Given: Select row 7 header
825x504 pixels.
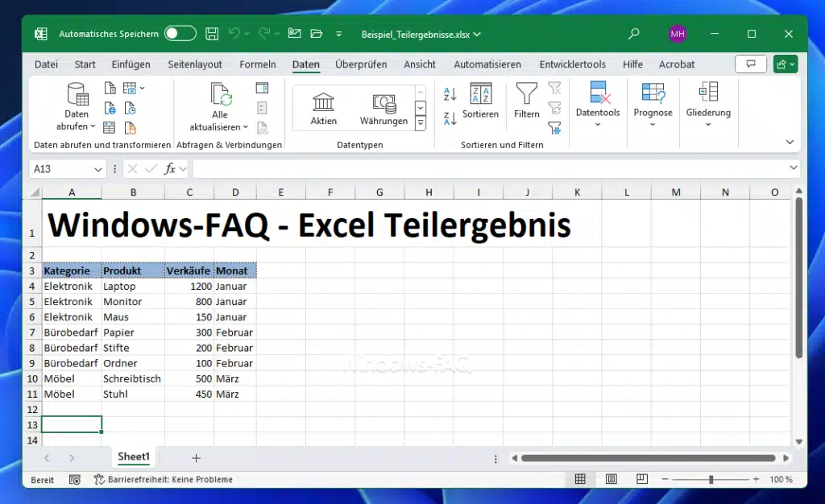Looking at the screenshot, I should 32,333.
